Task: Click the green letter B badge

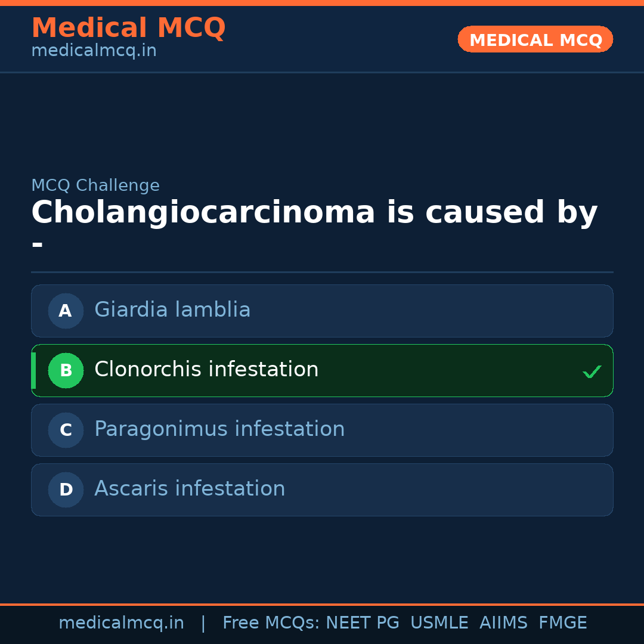Action: [66, 370]
